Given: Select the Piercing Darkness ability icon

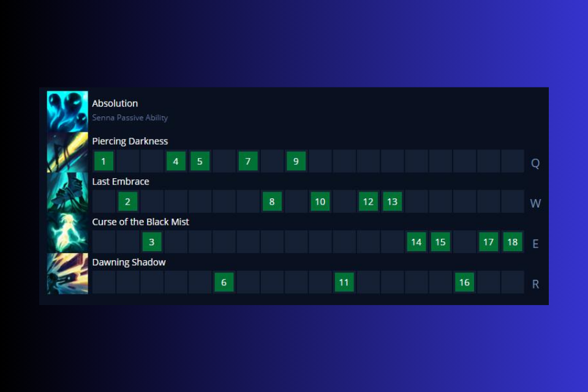Looking at the screenshot, I should coord(67,152).
